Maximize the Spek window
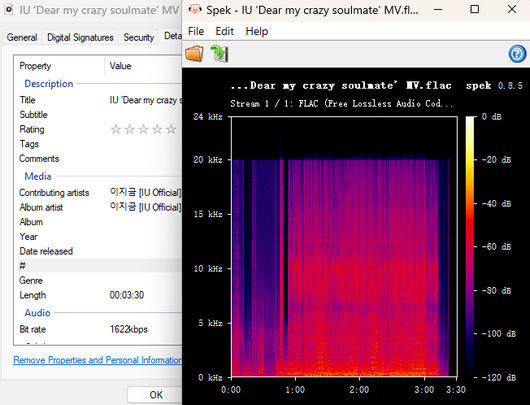Viewport: 530px width, 405px height. 475,9
